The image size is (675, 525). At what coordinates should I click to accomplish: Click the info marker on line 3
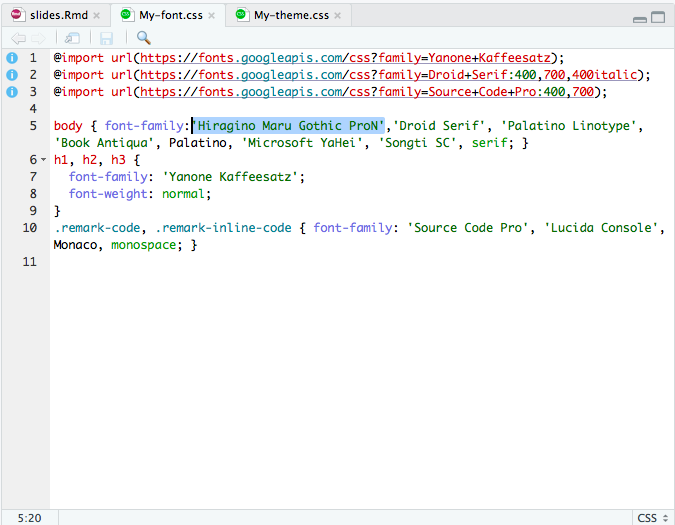(12, 92)
